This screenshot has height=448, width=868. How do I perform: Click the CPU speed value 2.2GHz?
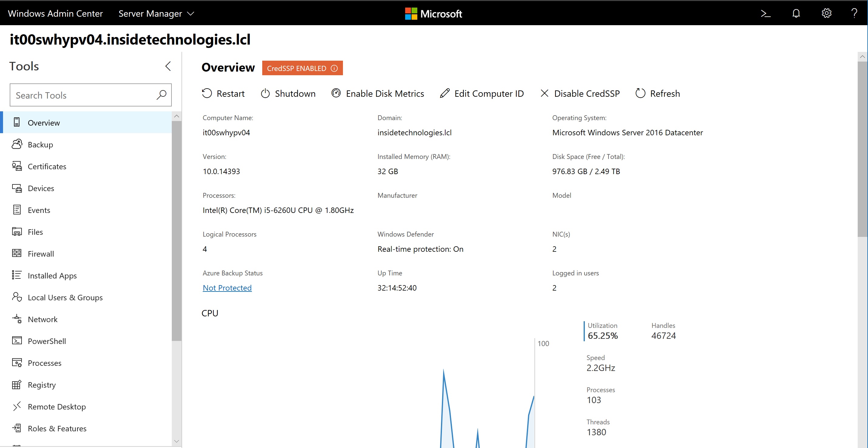[600, 368]
